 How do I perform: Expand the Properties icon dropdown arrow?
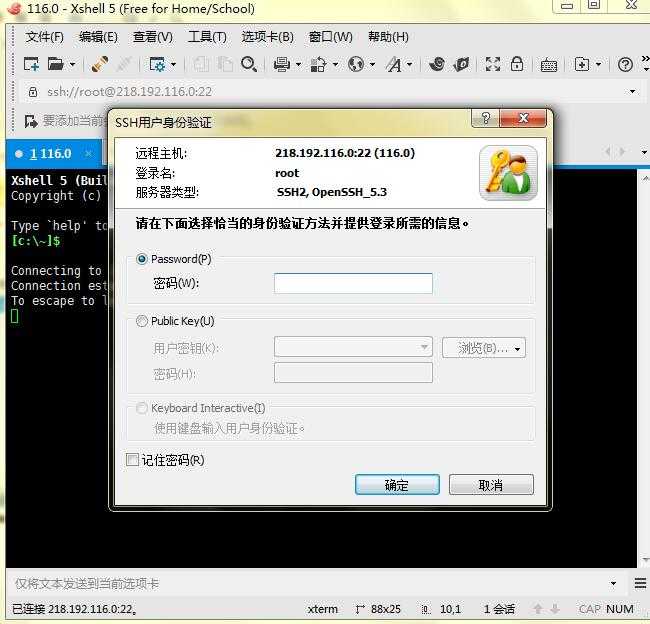click(173, 65)
